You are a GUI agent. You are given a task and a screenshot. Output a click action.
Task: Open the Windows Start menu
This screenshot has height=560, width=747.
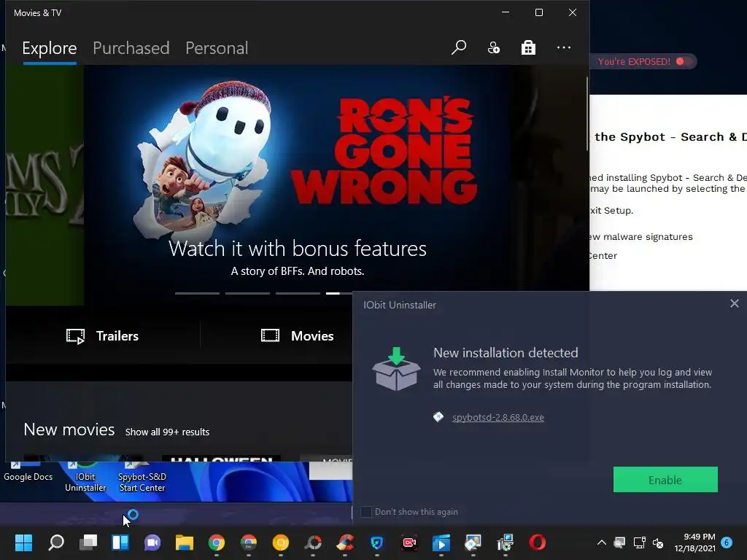tap(23, 542)
